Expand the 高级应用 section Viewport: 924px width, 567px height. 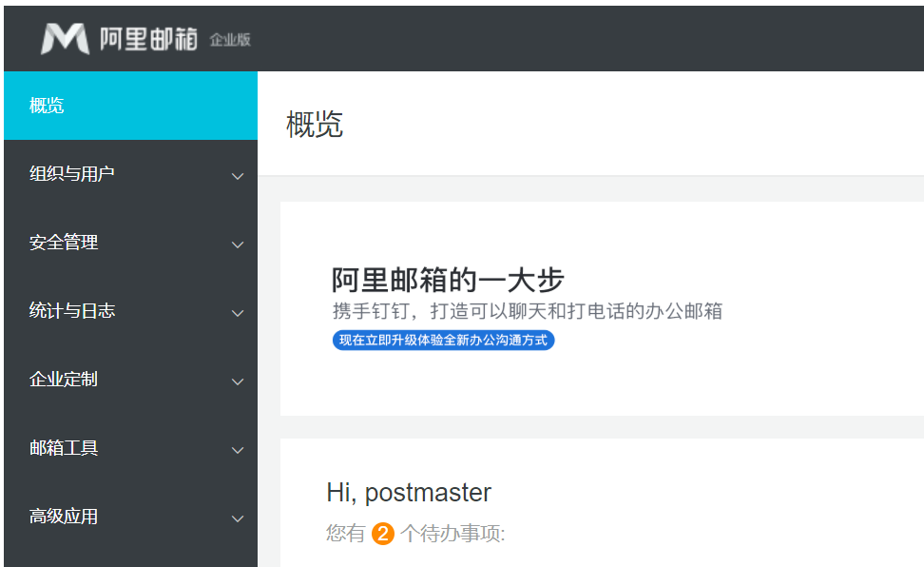pyautogui.click(x=237, y=518)
